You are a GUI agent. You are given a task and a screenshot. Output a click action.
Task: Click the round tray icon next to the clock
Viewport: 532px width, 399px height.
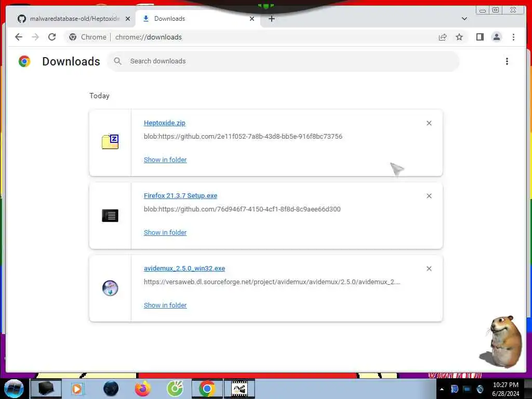(x=480, y=389)
